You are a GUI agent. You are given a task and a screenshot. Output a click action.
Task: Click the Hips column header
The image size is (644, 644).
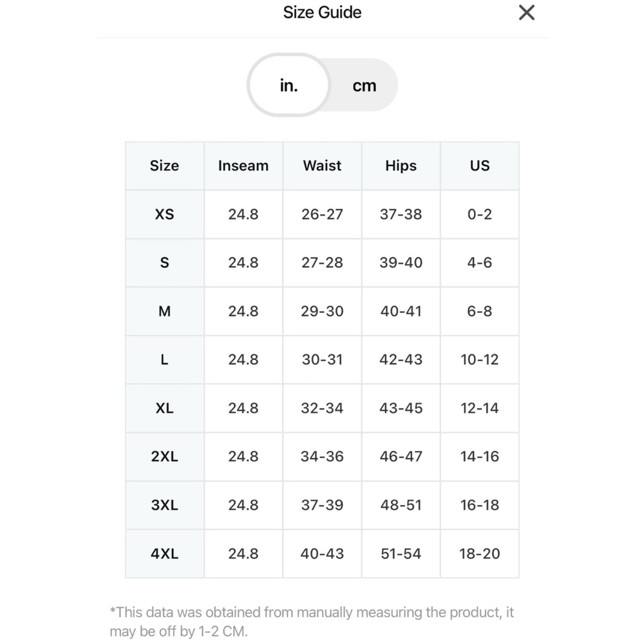click(x=401, y=166)
